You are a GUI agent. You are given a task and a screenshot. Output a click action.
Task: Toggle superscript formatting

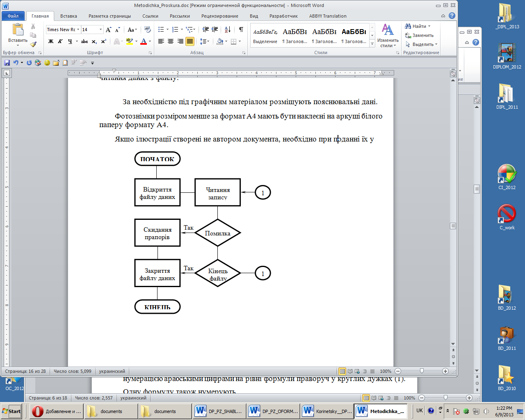[104, 41]
